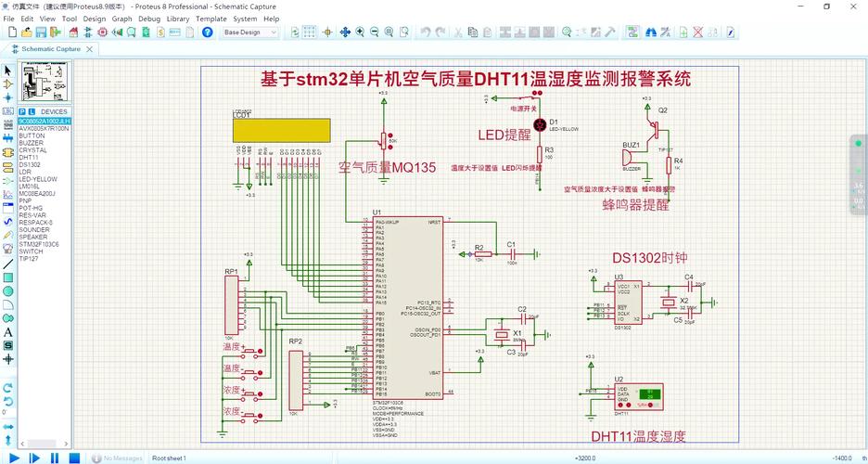Open a project via the folder icon
This screenshot has height=464, width=868.
[26, 32]
